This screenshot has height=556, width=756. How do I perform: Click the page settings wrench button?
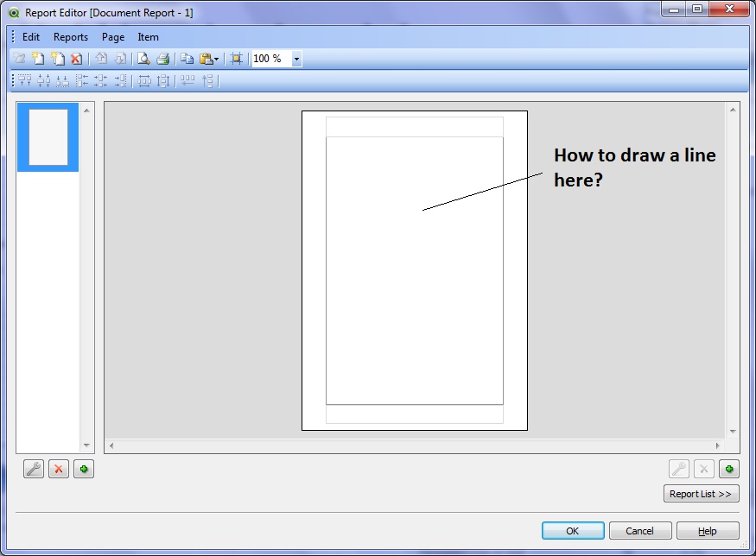tap(34, 469)
